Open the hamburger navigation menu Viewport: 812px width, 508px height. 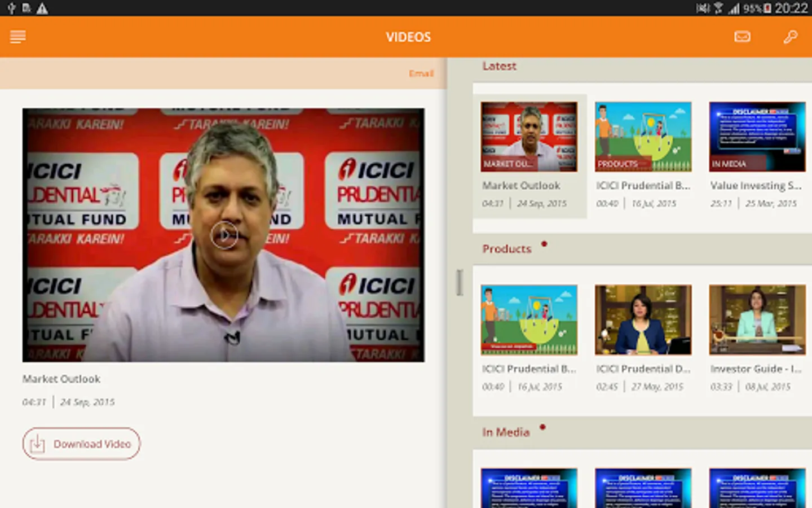point(17,37)
